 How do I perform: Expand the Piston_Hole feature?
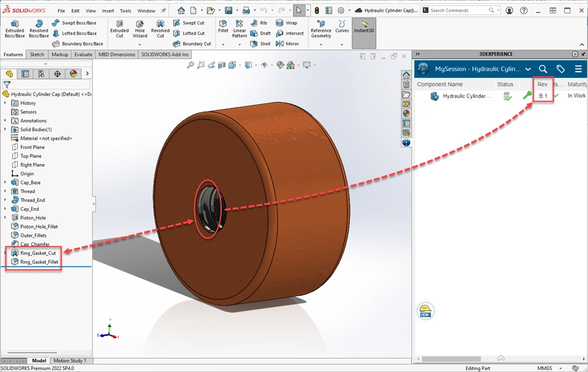[6, 218]
